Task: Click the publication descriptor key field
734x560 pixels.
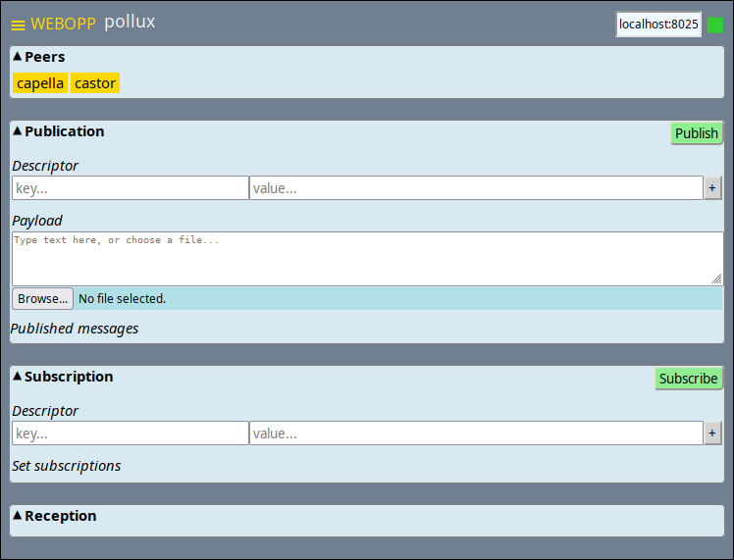Action: point(130,188)
